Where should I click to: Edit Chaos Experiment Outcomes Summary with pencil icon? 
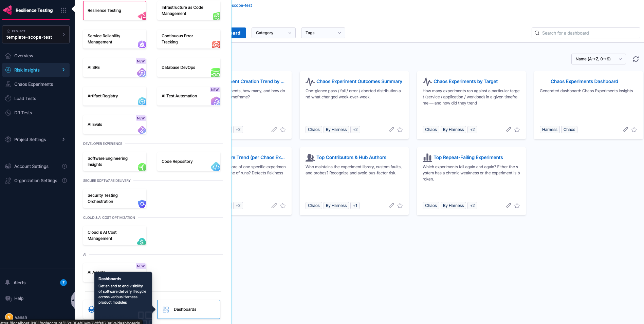pyautogui.click(x=391, y=130)
